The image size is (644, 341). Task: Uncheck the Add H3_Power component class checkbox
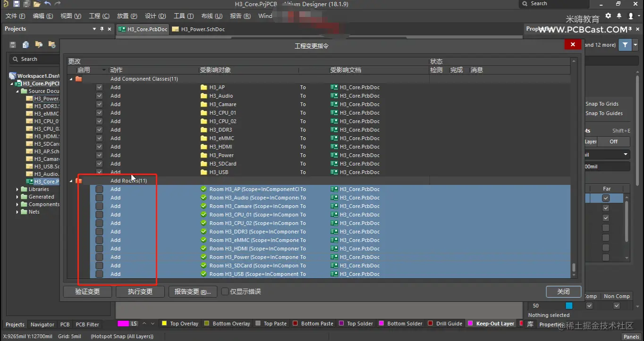pos(99,155)
